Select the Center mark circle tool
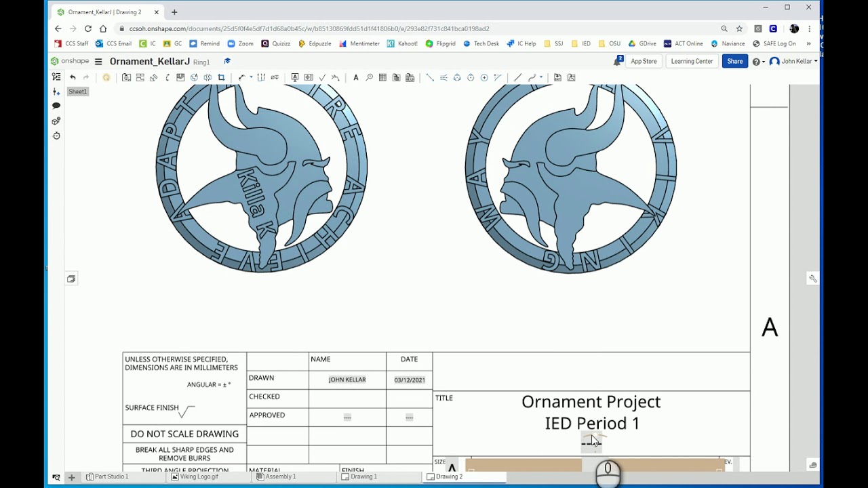This screenshot has height=488, width=868. (x=484, y=77)
